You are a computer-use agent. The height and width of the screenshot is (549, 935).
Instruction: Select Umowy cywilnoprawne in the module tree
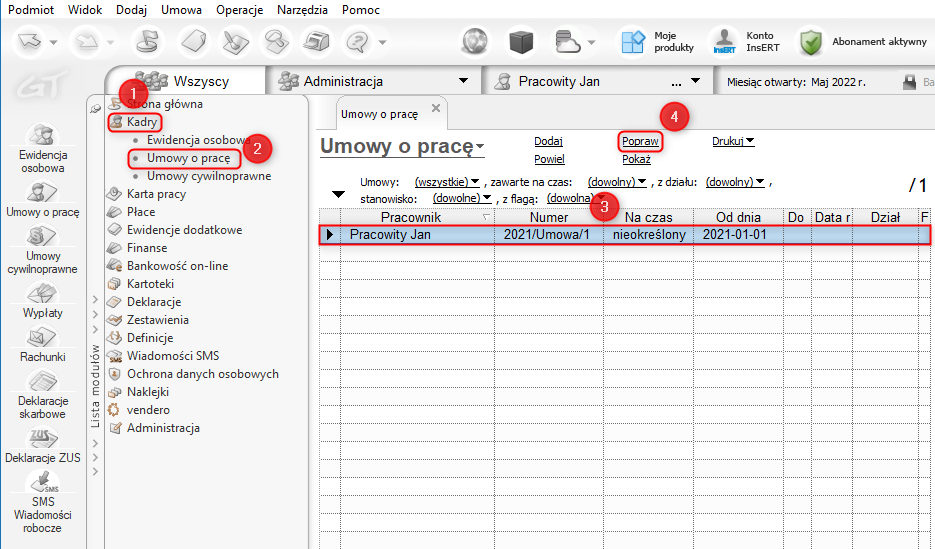click(209, 176)
